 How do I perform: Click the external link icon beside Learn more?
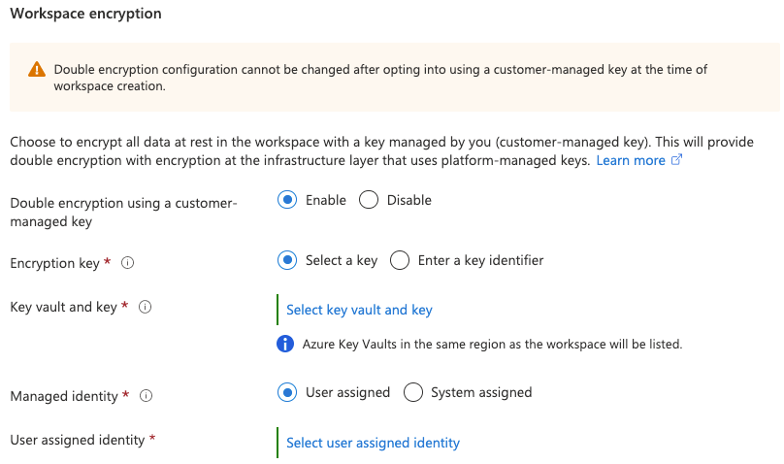click(x=676, y=160)
